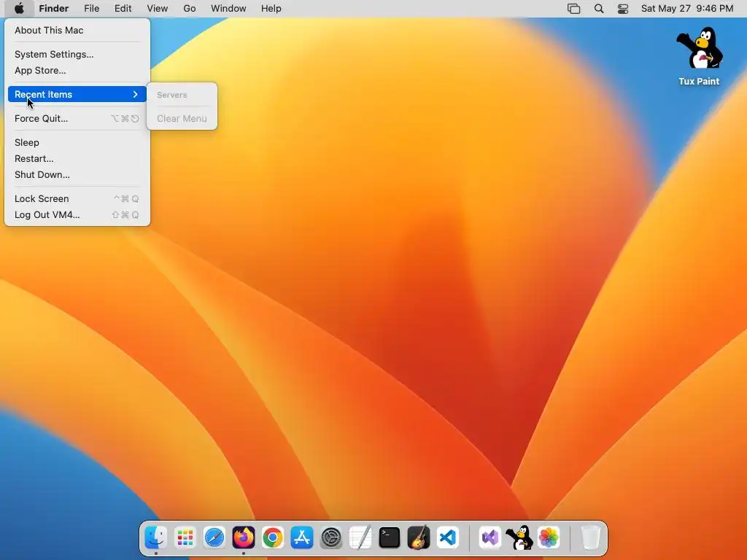Click Stage Manager icon in menu bar
The image size is (747, 560).
coord(573,9)
